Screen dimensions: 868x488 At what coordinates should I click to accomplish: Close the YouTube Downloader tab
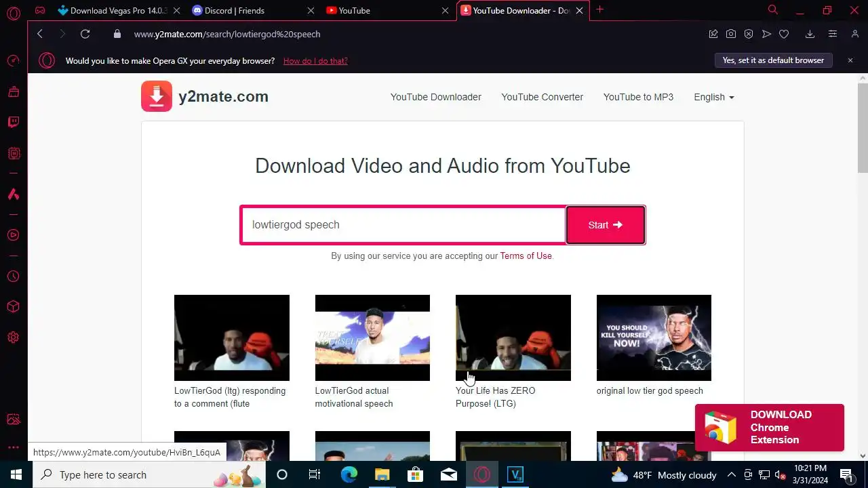579,11
